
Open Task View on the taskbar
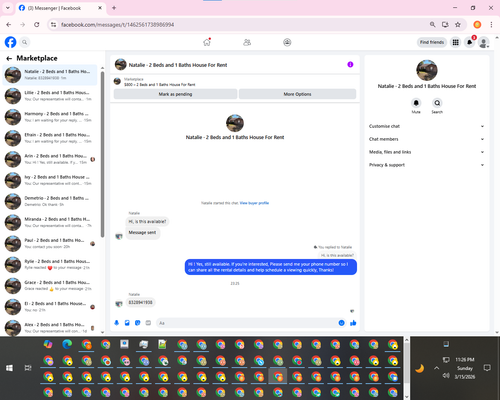pos(28,368)
